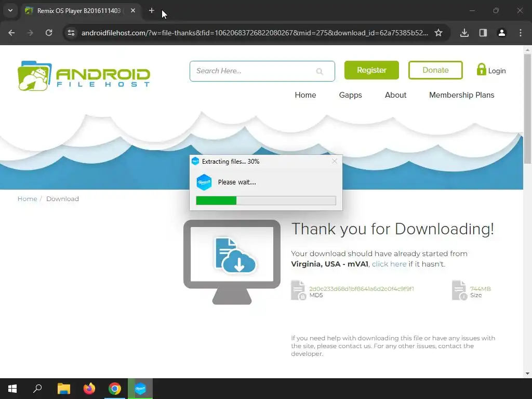Click the scrollbar down arrow
532x399 pixels.
point(528,374)
